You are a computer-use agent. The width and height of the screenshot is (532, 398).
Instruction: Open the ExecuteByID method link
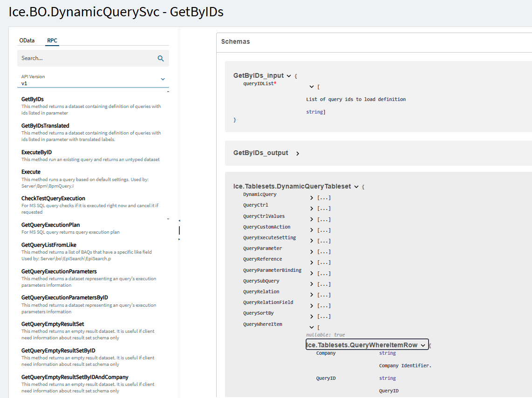tap(36, 152)
